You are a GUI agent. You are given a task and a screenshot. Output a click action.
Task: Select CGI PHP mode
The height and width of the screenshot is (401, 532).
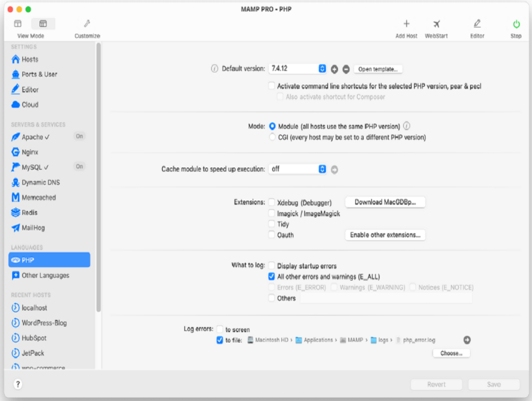pyautogui.click(x=272, y=137)
